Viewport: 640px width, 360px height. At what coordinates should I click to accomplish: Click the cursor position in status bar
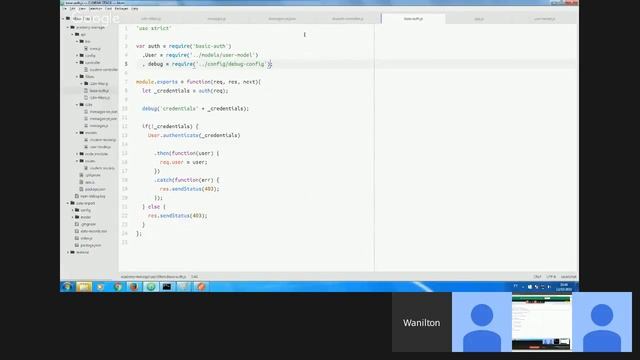tap(195, 277)
